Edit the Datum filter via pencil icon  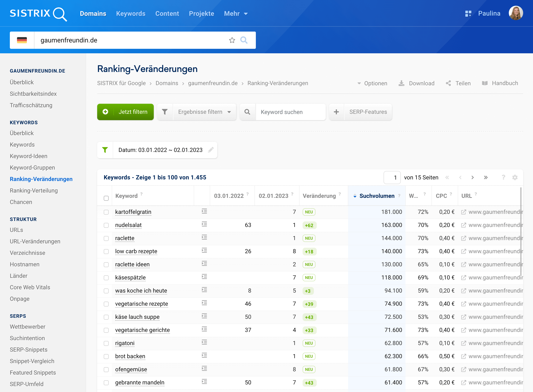click(211, 150)
